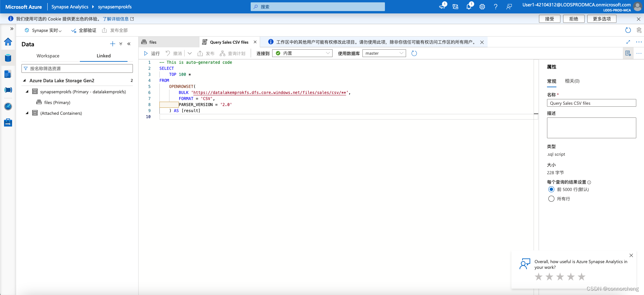Open more cookie options
The image size is (644, 295).
602,19
